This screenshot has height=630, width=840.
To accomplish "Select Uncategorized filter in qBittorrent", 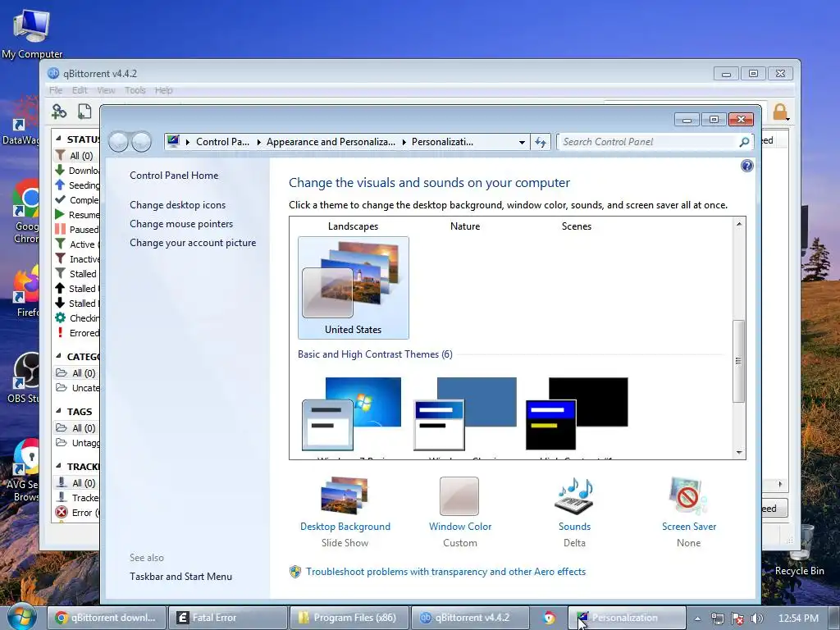I will coord(76,388).
